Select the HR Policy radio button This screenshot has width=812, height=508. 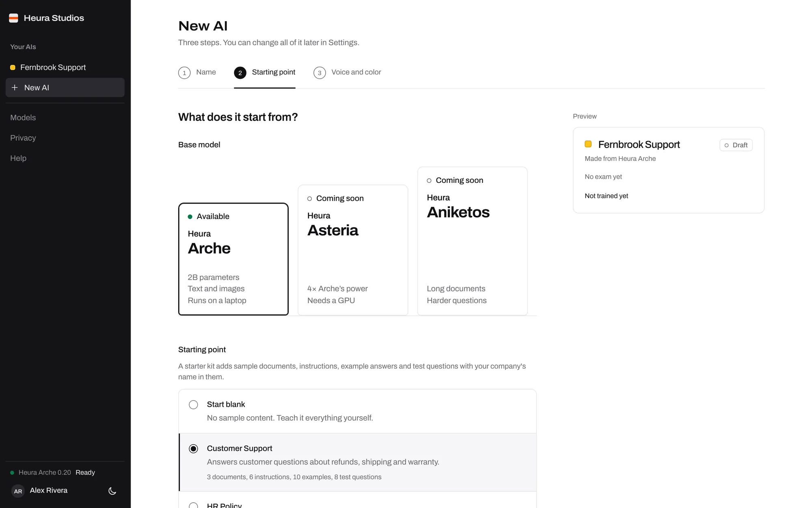coord(193,505)
